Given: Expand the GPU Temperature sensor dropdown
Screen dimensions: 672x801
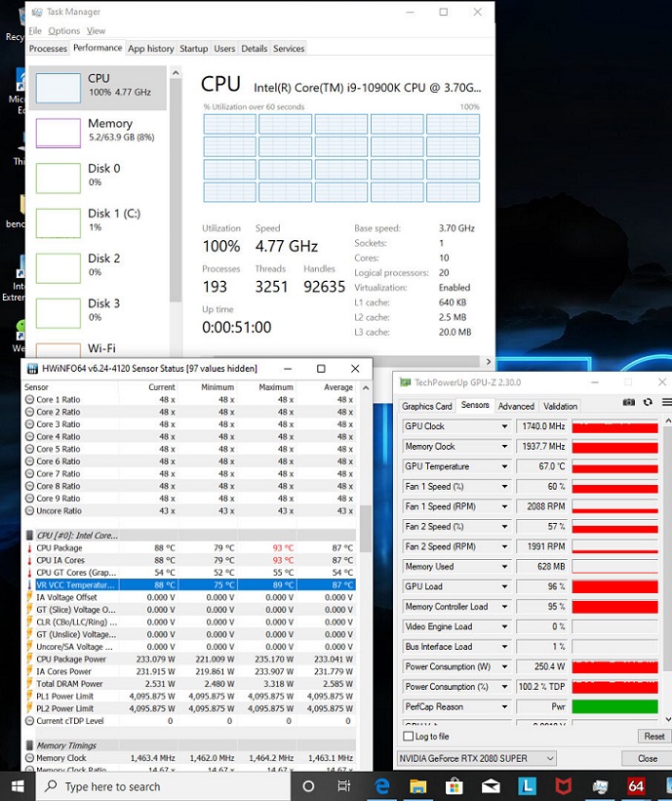Looking at the screenshot, I should click(504, 466).
